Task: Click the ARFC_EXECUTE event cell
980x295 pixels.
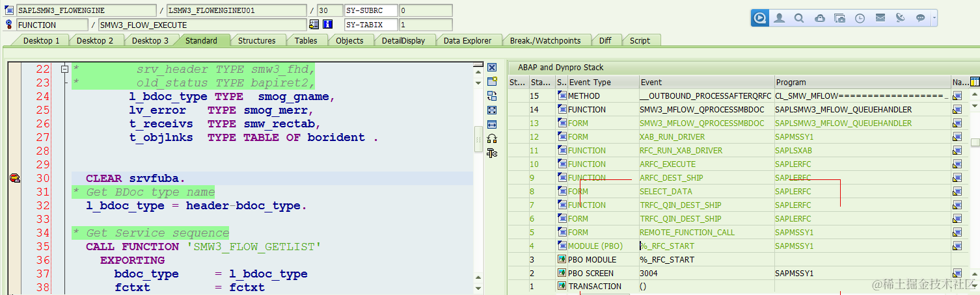Action: pos(706,164)
